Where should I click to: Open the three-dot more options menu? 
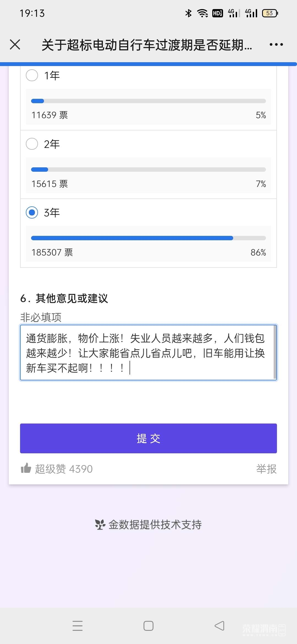(x=276, y=45)
